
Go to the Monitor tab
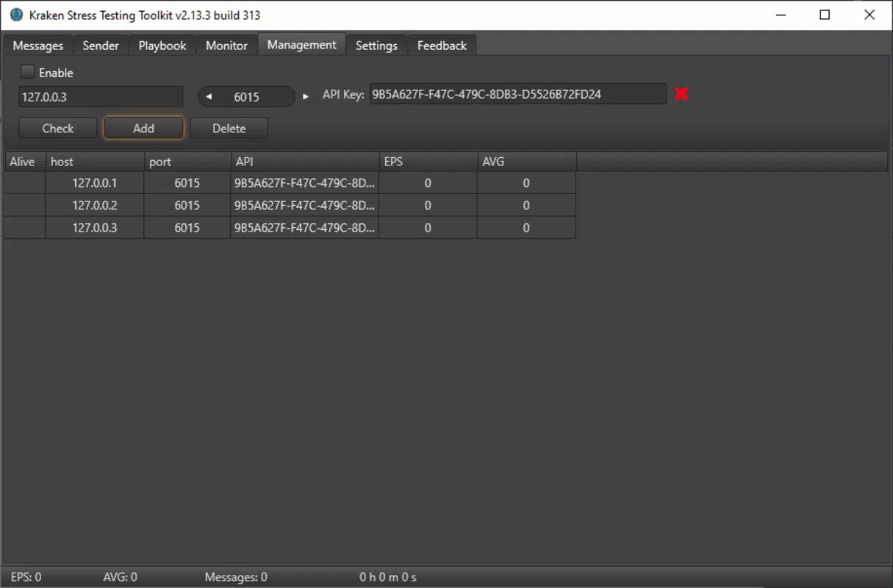coord(226,46)
